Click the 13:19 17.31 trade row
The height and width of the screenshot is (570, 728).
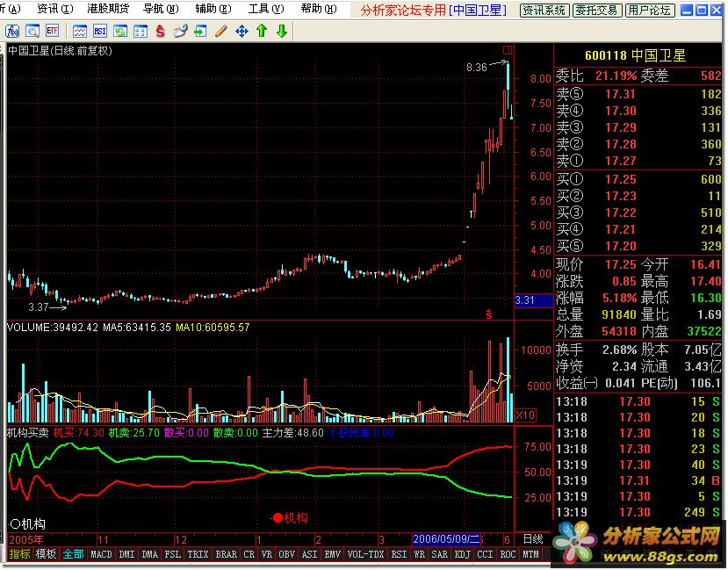[638, 480]
